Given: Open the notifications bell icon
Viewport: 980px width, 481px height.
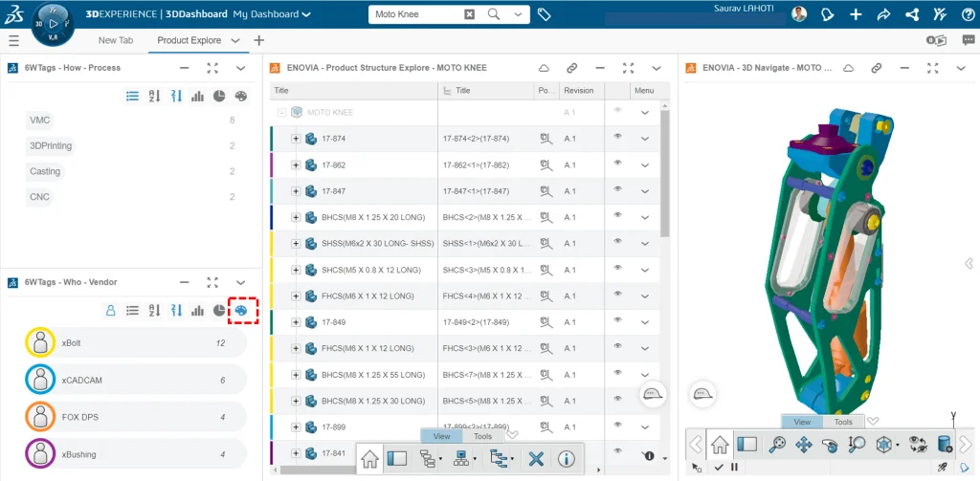Looking at the screenshot, I should [x=829, y=14].
